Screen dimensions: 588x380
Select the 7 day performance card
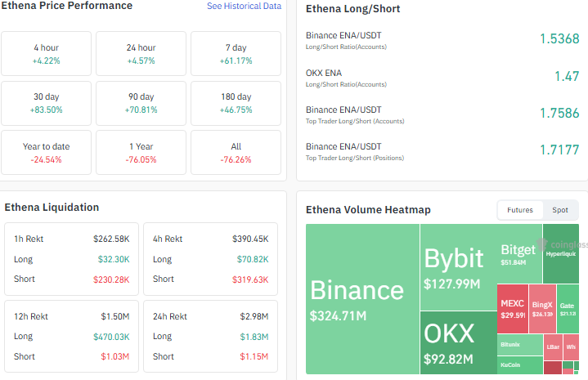tap(236, 54)
